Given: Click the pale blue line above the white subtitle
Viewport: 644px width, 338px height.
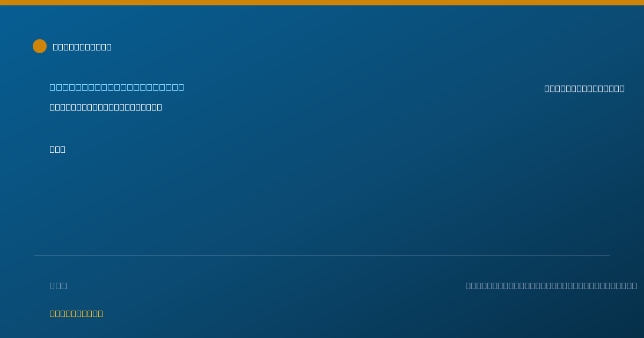Looking at the screenshot, I should click(x=117, y=87).
